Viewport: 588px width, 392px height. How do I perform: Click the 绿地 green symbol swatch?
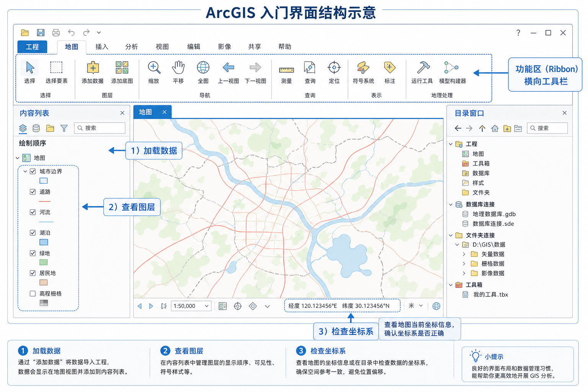(x=44, y=263)
